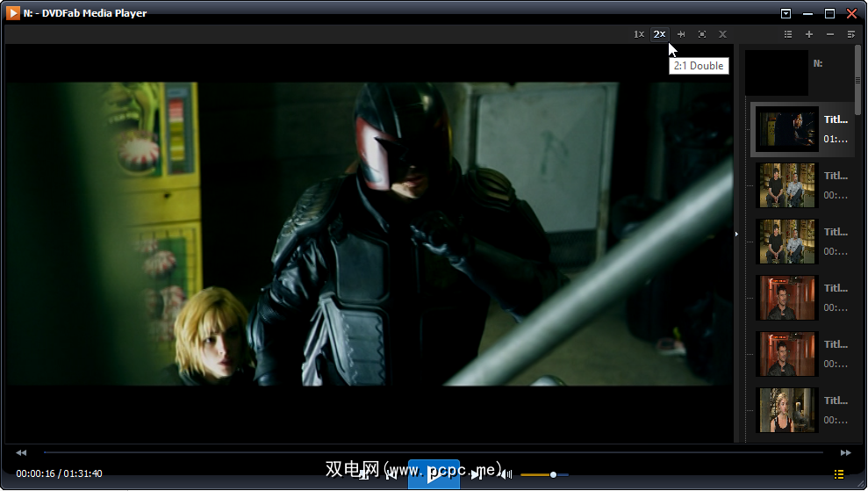Click the Play button
The width and height of the screenshot is (868, 491).
coord(434,474)
